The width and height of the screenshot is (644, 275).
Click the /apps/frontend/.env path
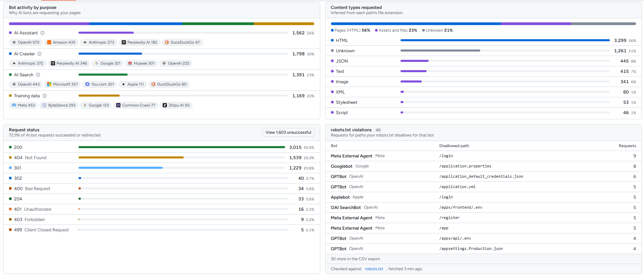click(461, 208)
